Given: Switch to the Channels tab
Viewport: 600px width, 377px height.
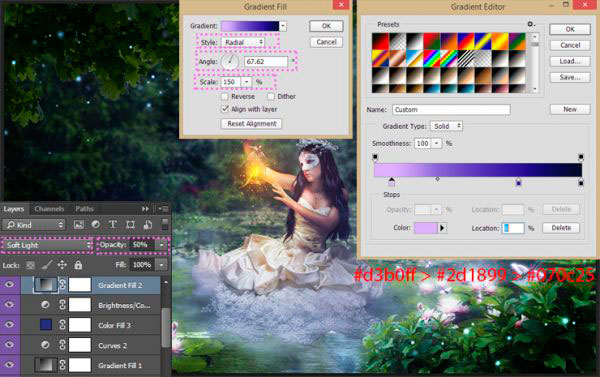Looking at the screenshot, I should pyautogui.click(x=49, y=209).
